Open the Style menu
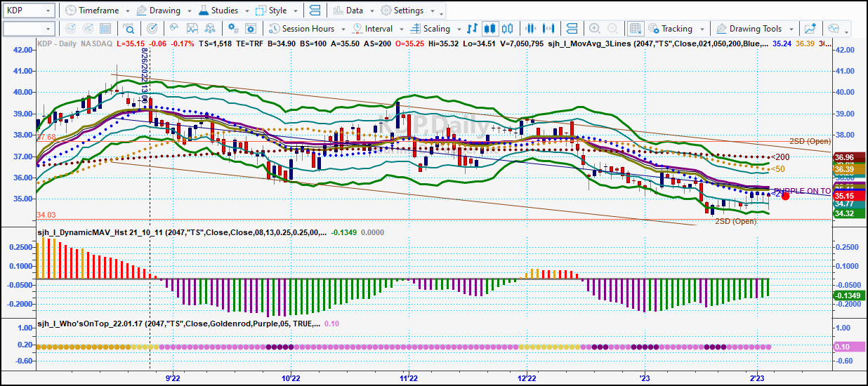The height and width of the screenshot is (386, 868). (x=276, y=11)
